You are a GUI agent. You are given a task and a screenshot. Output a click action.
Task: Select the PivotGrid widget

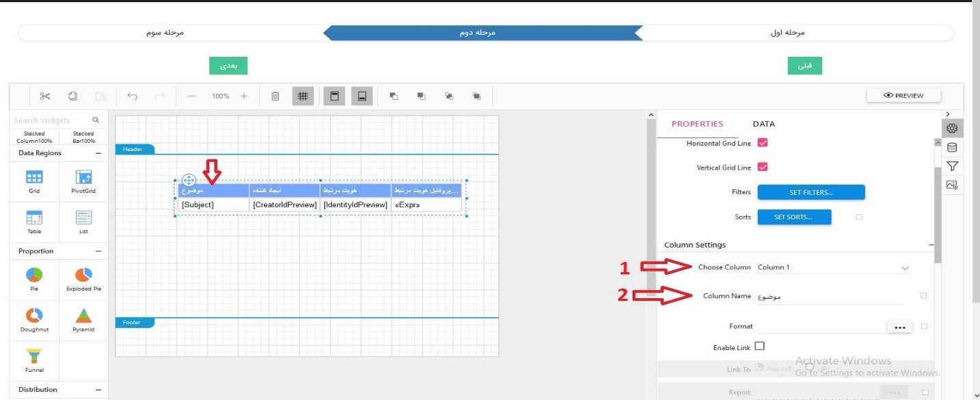(83, 181)
